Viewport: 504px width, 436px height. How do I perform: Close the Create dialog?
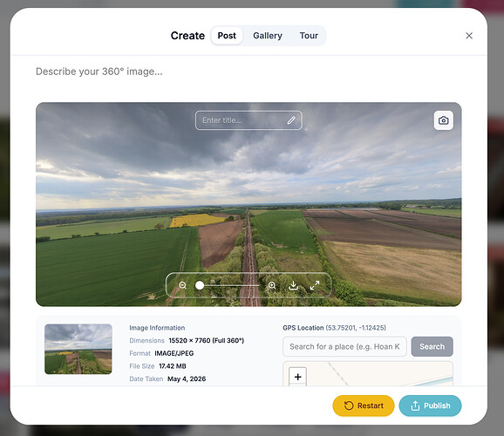(x=469, y=36)
